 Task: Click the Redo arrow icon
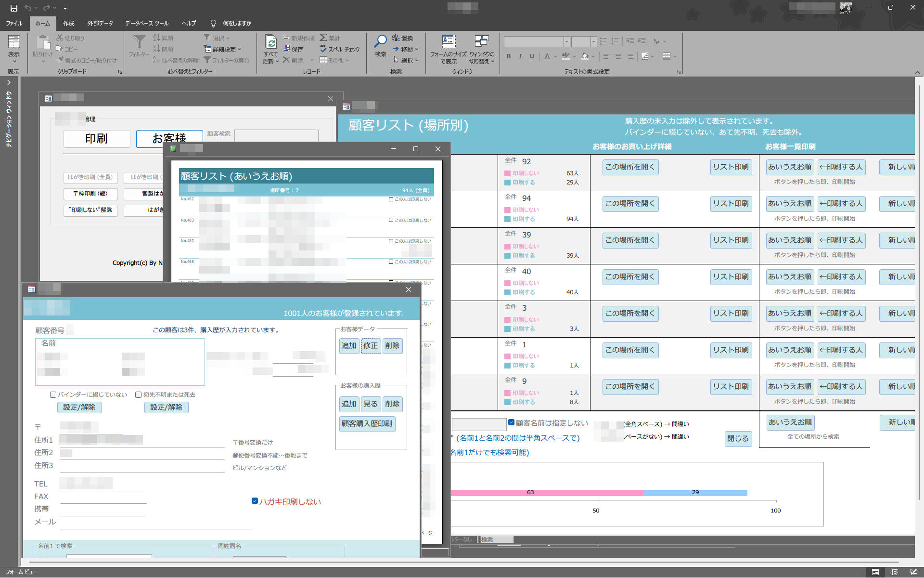tap(46, 8)
